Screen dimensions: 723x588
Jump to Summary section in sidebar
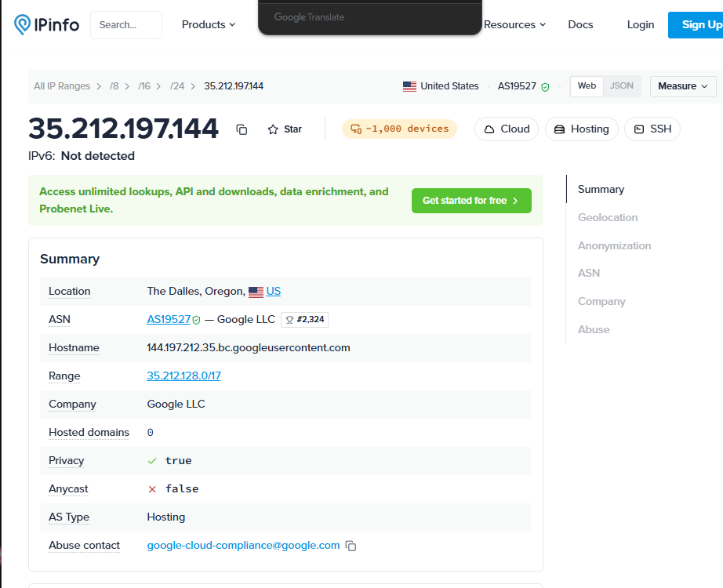pos(601,190)
